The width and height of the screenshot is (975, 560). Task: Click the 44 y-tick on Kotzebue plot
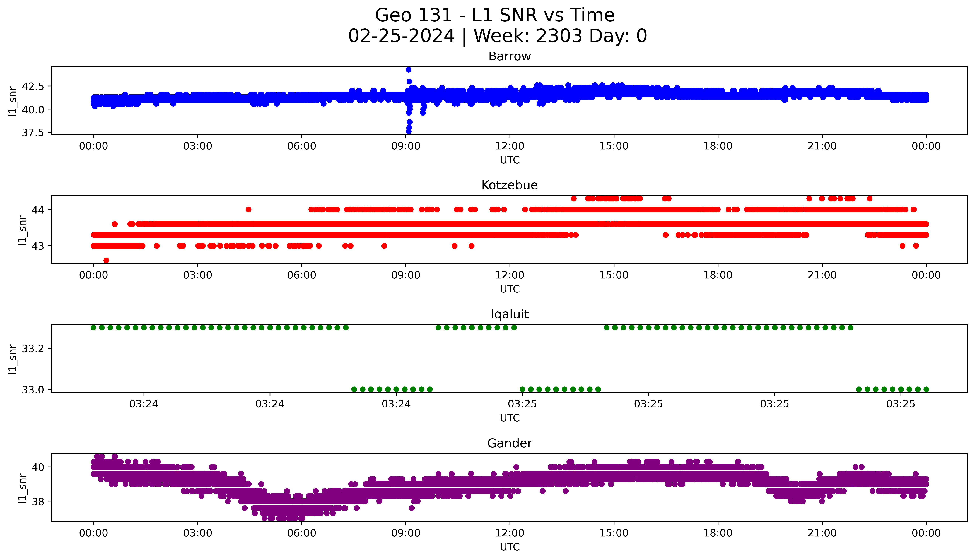(38, 210)
